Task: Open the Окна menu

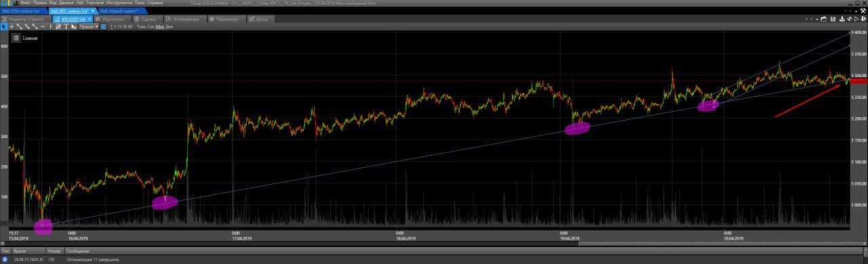Action: (x=140, y=3)
